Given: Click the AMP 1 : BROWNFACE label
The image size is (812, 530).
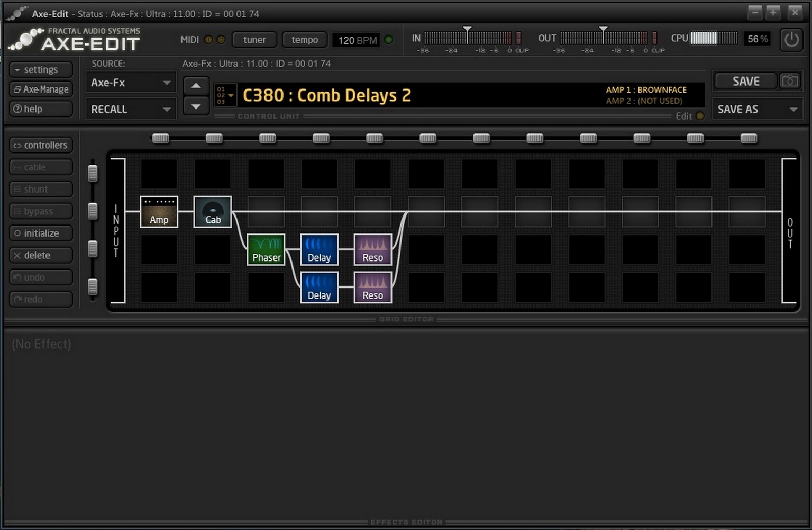Looking at the screenshot, I should point(646,90).
